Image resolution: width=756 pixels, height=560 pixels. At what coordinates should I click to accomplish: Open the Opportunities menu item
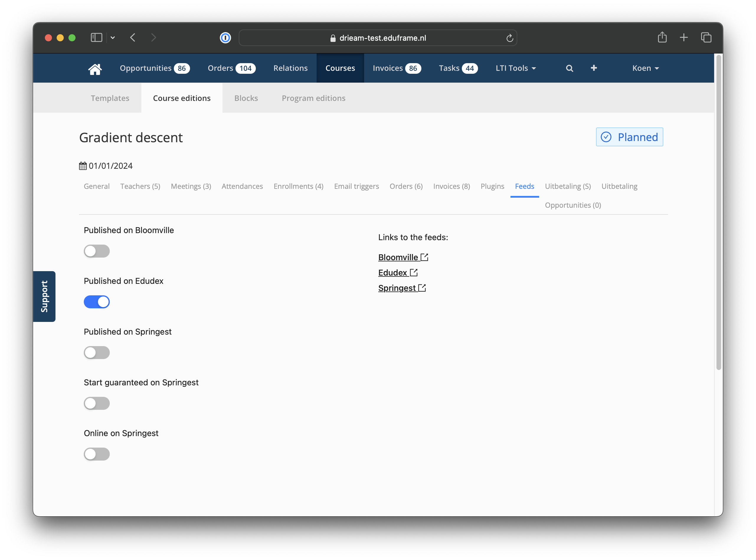[x=155, y=68]
